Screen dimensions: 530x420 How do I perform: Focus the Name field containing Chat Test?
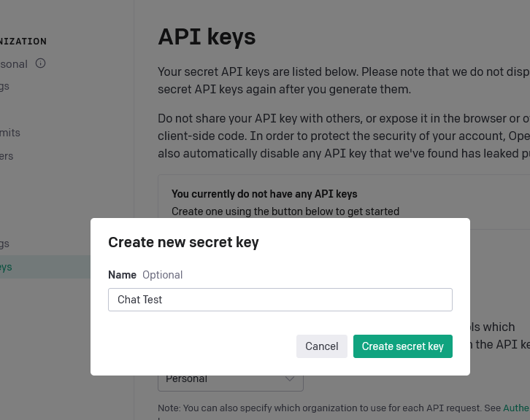pyautogui.click(x=280, y=300)
